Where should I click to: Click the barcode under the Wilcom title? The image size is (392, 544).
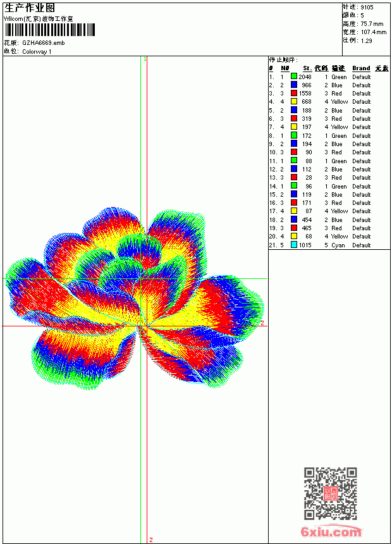49,30
